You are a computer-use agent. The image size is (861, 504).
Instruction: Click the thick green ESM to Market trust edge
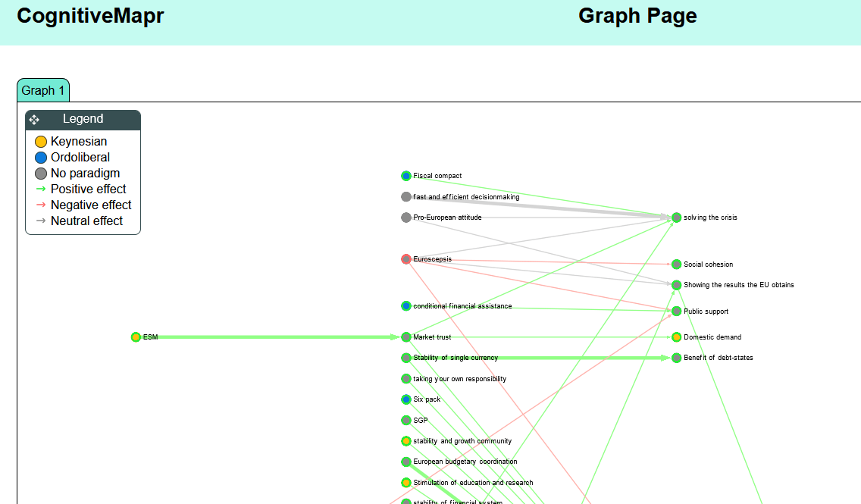coord(273,337)
